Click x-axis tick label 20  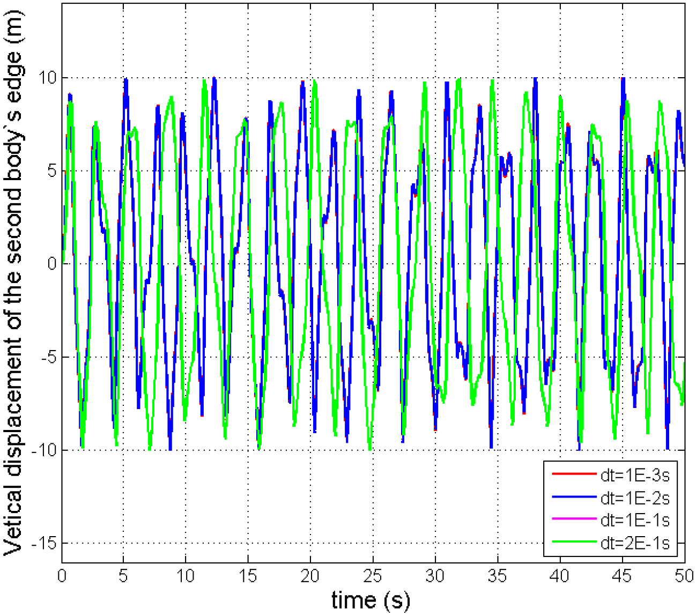pos(310,576)
